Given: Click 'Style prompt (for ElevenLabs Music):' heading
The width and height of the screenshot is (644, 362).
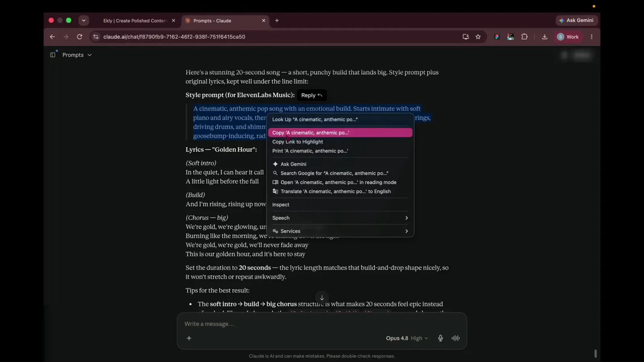Looking at the screenshot, I should point(240,95).
